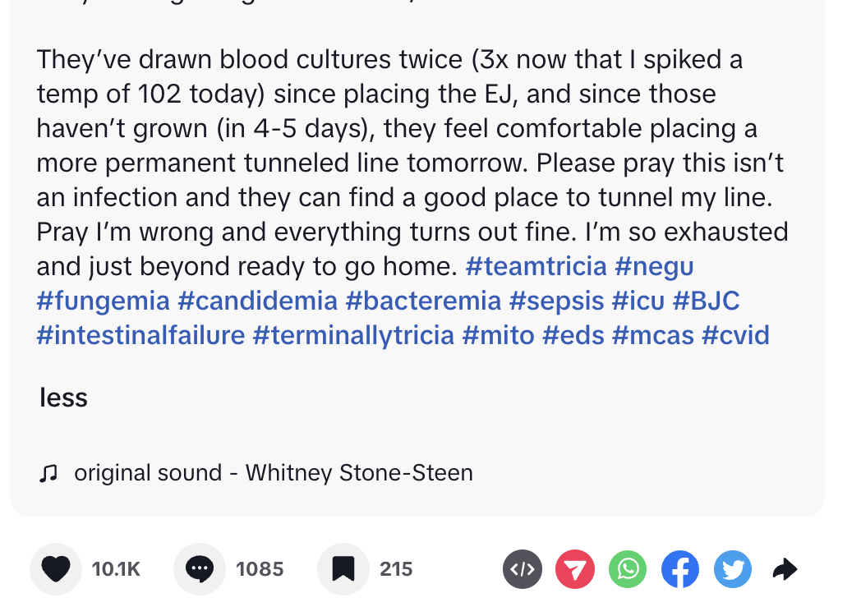Share via the red paper plane icon
The width and height of the screenshot is (861, 616).
[x=575, y=569]
